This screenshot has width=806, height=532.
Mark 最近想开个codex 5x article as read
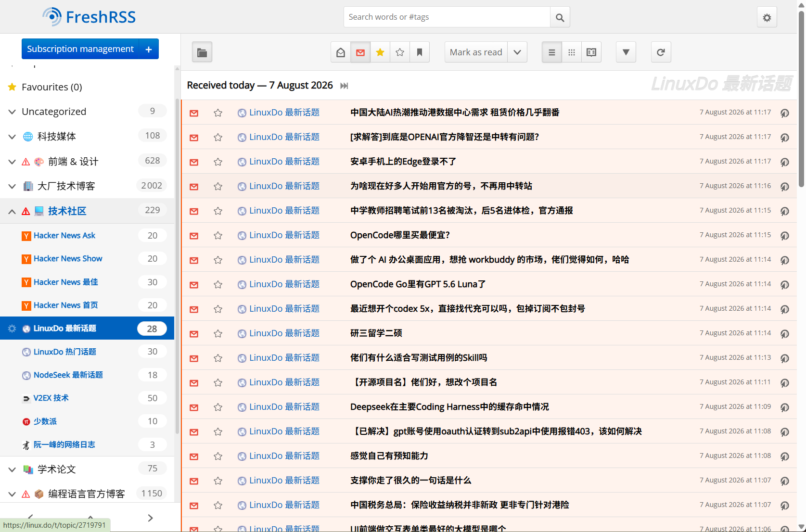pyautogui.click(x=194, y=309)
